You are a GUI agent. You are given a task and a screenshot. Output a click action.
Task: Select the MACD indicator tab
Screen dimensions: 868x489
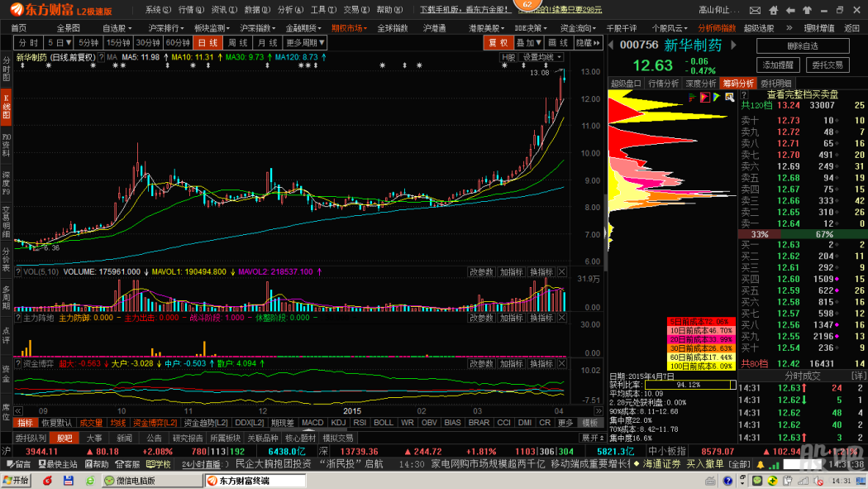pyautogui.click(x=312, y=423)
